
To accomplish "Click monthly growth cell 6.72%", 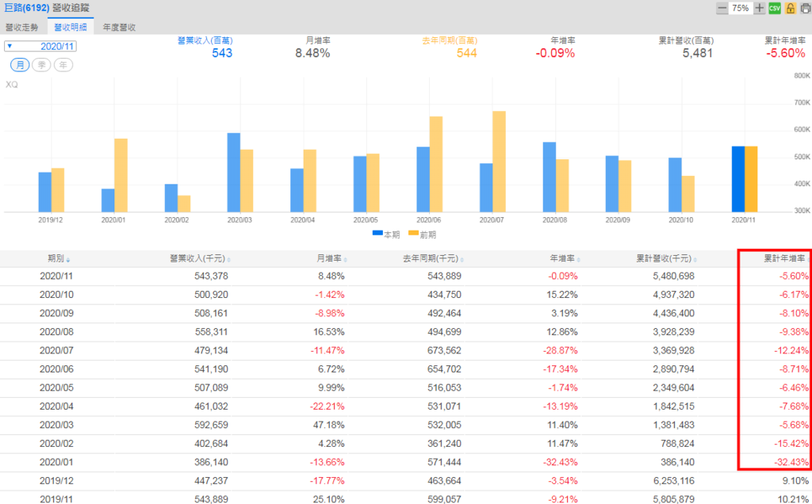I will click(331, 369).
